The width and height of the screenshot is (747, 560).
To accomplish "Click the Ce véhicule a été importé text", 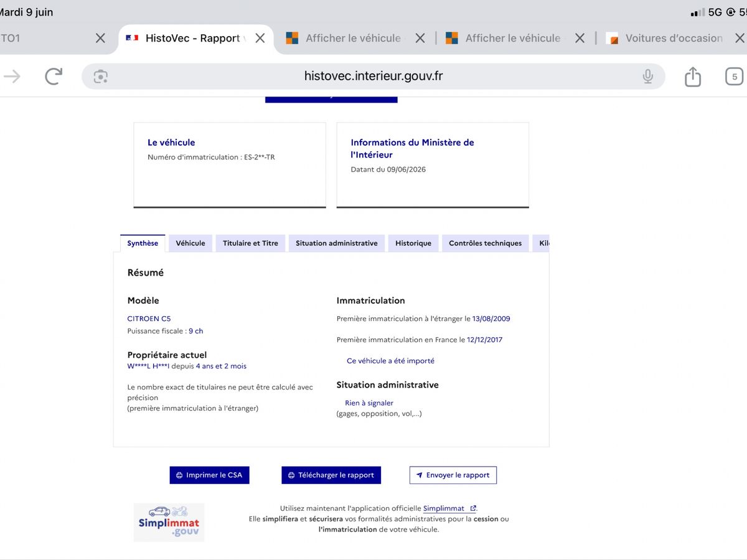I will [x=390, y=361].
